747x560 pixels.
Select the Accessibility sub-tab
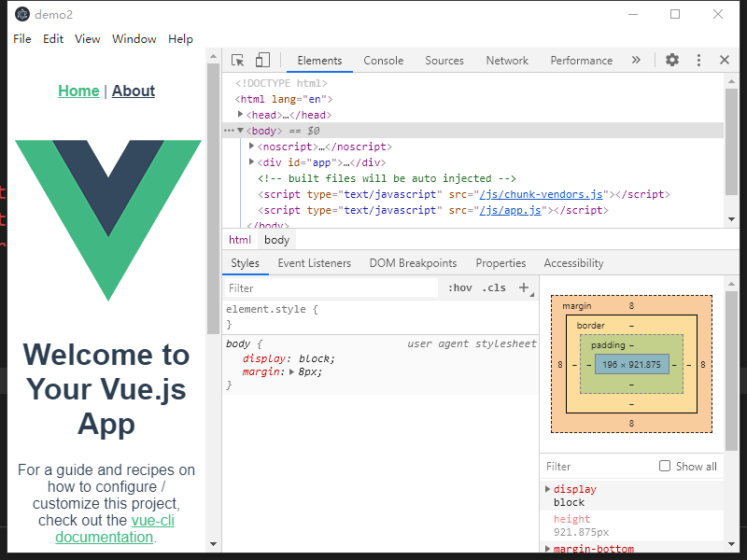(x=573, y=263)
